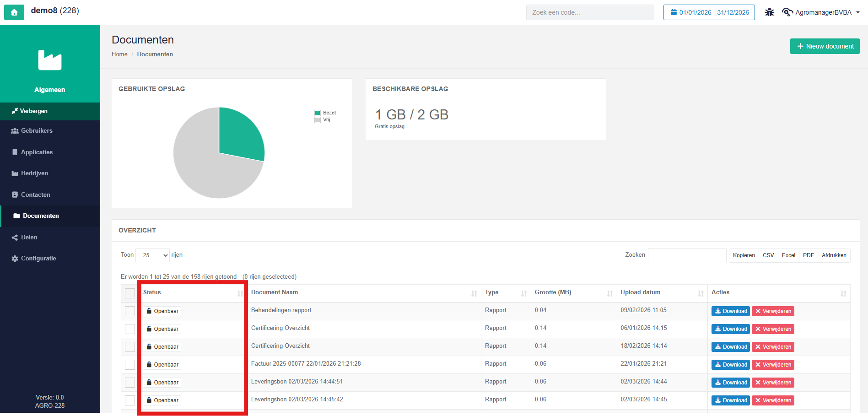The width and height of the screenshot is (868, 416).
Task: Navigate to Contacten
Action: [x=50, y=194]
